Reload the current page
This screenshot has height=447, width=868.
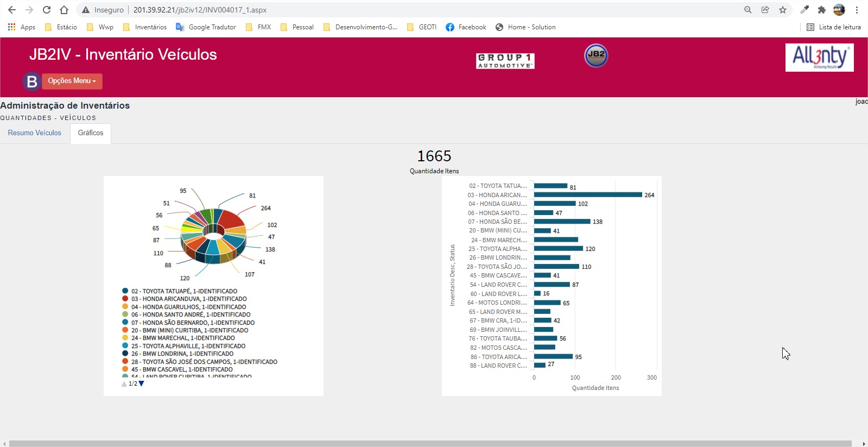pyautogui.click(x=47, y=10)
